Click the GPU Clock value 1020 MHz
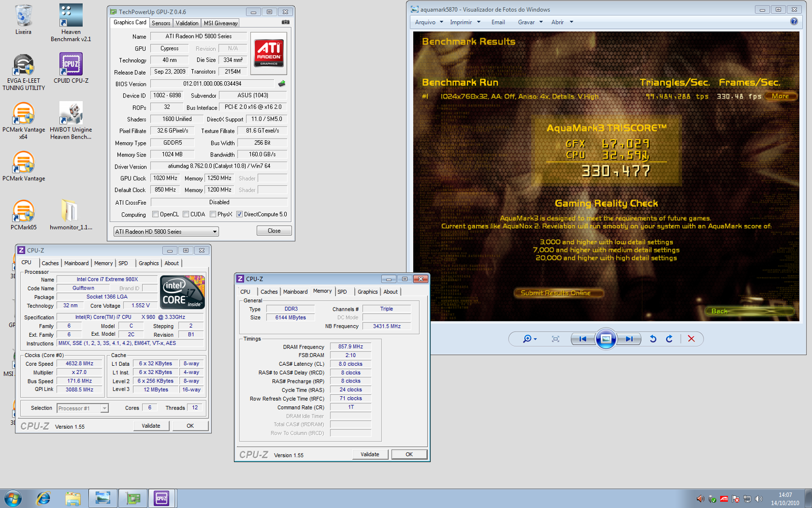The height and width of the screenshot is (508, 812). click(165, 178)
